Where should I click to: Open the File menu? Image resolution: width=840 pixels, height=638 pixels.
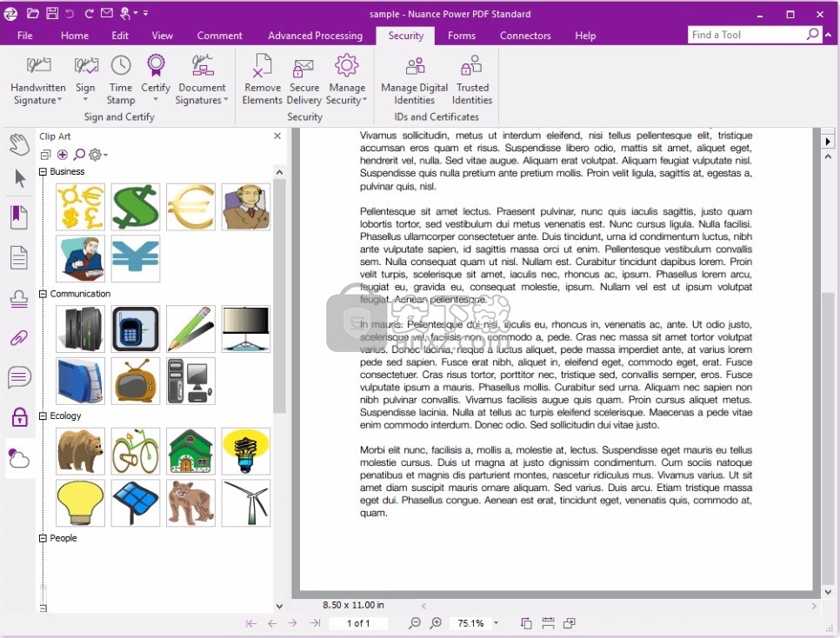(24, 36)
